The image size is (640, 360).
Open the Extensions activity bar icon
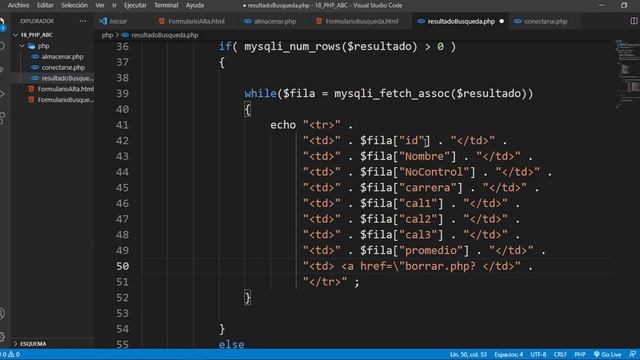(x=2, y=118)
